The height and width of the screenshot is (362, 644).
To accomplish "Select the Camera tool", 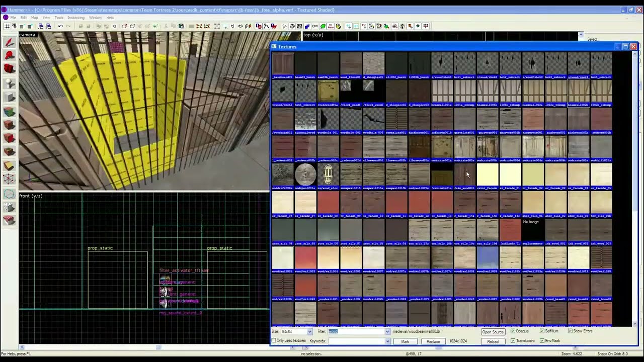I will click(9, 69).
